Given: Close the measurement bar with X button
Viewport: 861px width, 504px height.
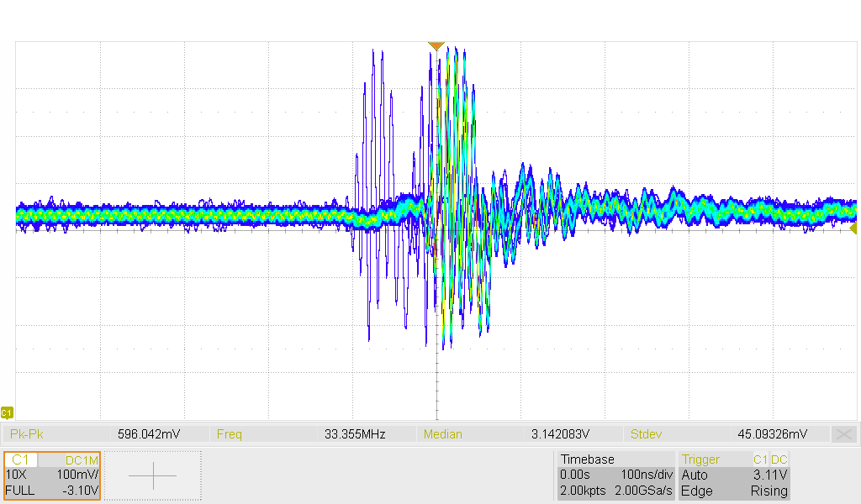Looking at the screenshot, I should click(x=843, y=434).
